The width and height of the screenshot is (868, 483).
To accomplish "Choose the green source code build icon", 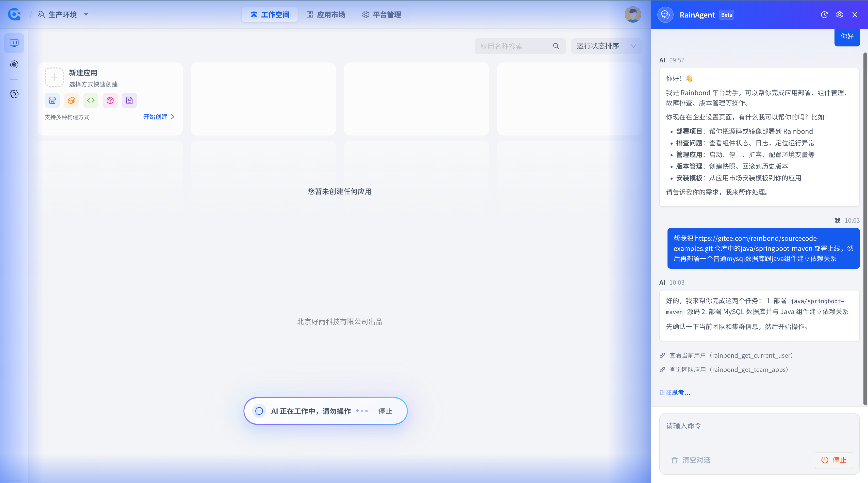I will (x=91, y=100).
